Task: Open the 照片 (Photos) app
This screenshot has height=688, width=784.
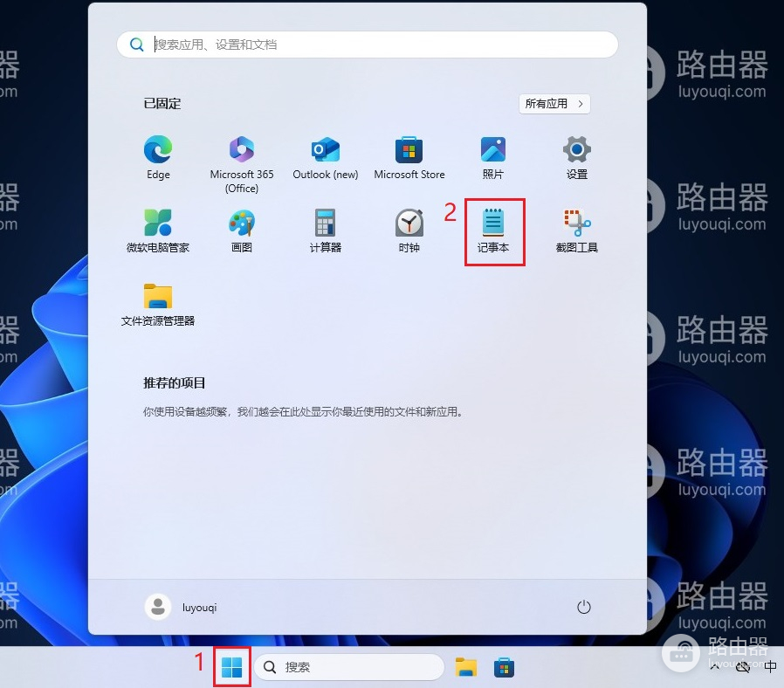Action: (x=493, y=157)
